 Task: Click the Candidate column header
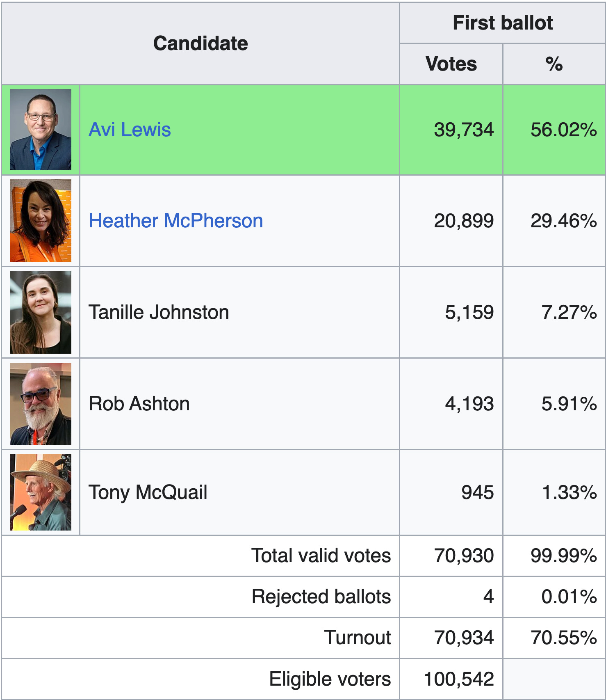point(200,43)
